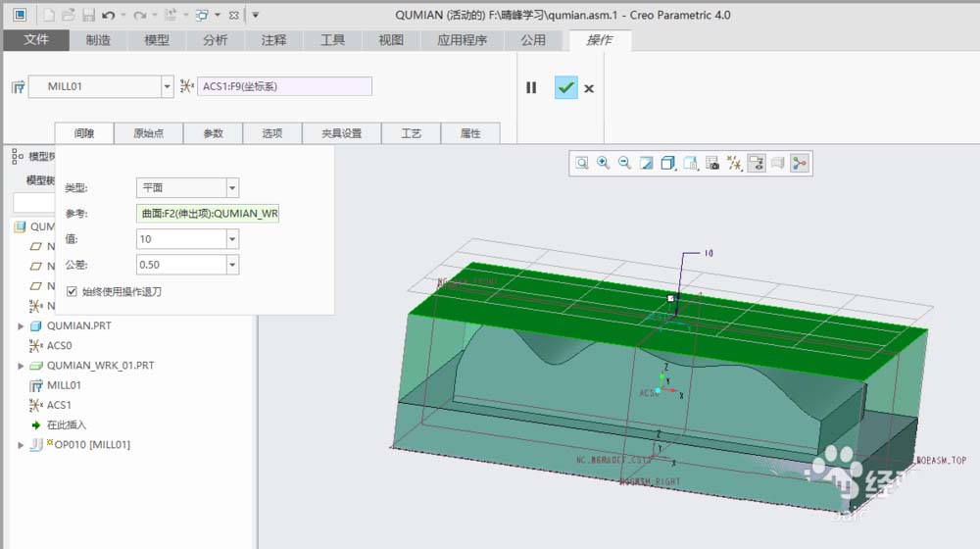Toggle the Spin Center icon

point(800,163)
